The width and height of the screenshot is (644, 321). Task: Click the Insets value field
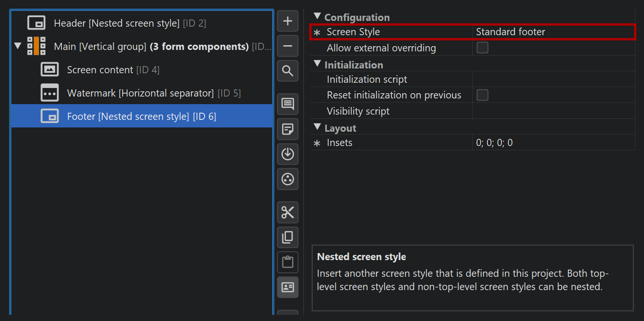[x=552, y=143]
